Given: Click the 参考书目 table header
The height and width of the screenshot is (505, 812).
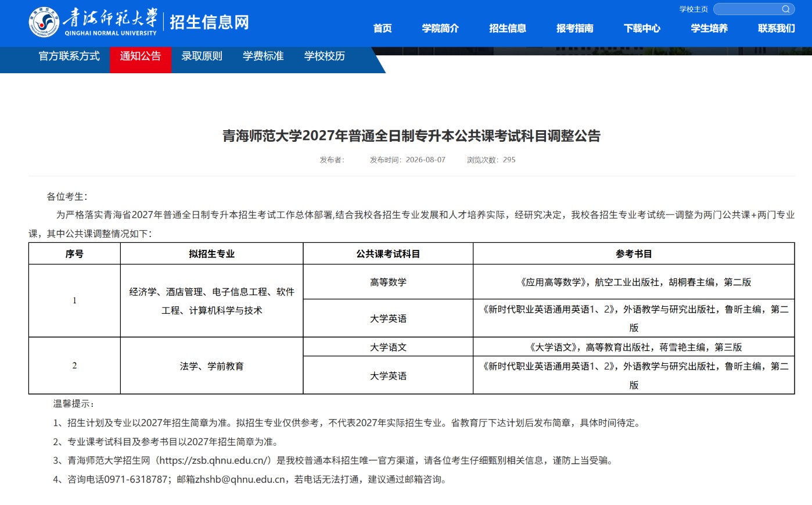Looking at the screenshot, I should [634, 254].
